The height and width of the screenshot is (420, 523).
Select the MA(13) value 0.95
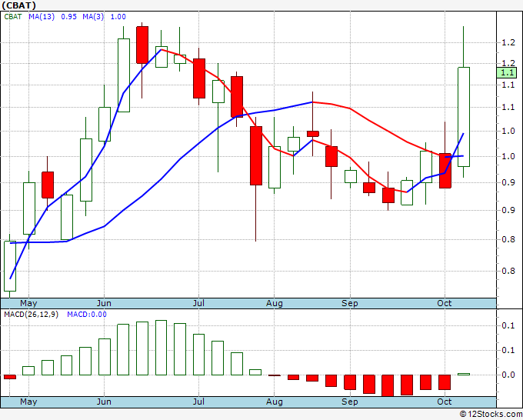point(68,17)
